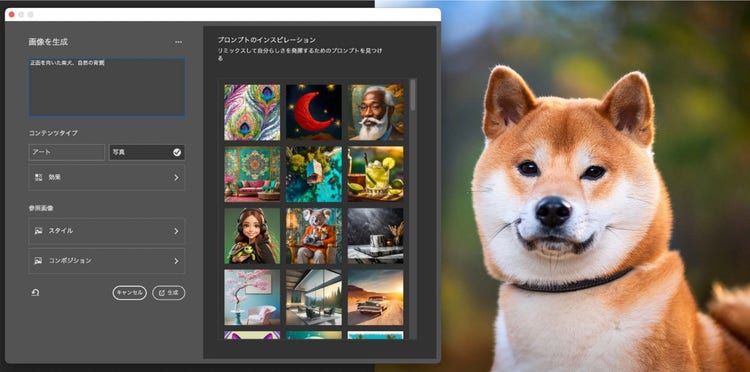Select 写真 content type

(147, 153)
